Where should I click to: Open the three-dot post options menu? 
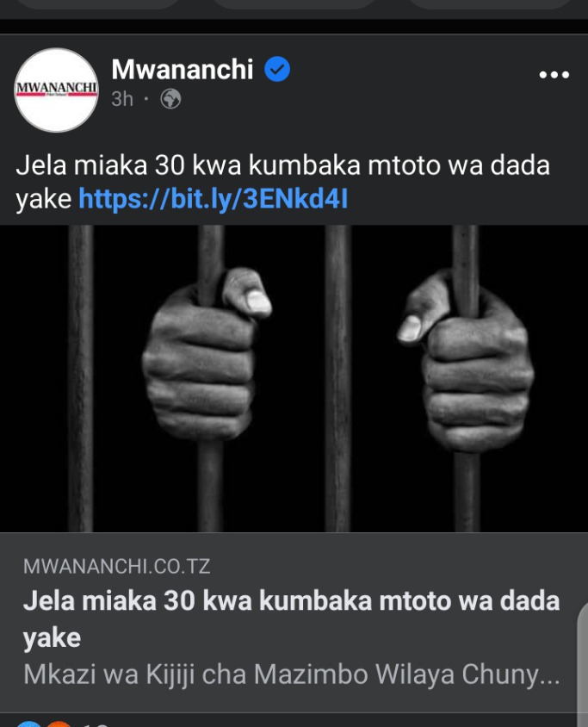[x=554, y=75]
